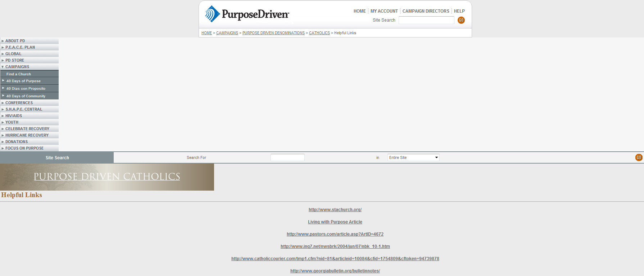Image resolution: width=644 pixels, height=276 pixels.
Task: Open CAMPAIGN DIRECTORS in top navigation
Action: pyautogui.click(x=426, y=11)
